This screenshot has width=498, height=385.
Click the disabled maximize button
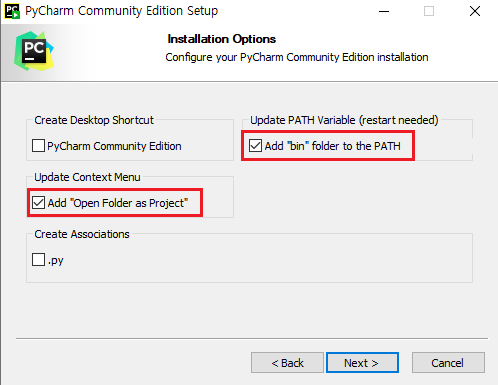click(x=429, y=11)
